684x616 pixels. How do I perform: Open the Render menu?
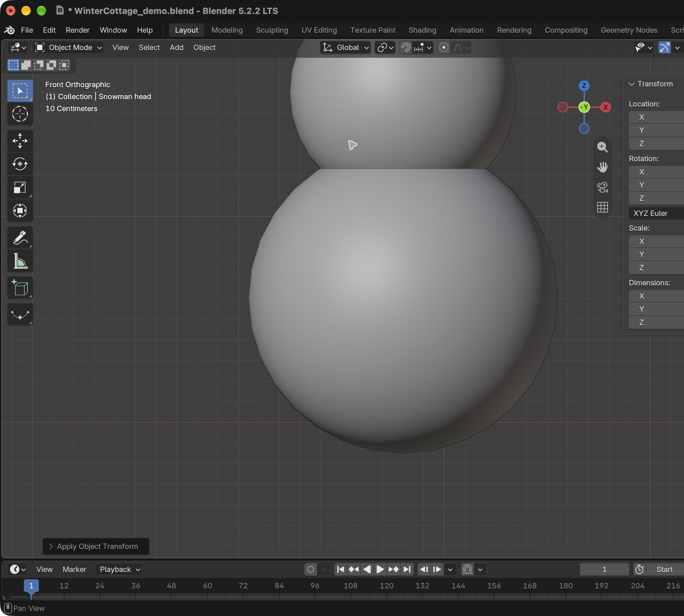77,30
